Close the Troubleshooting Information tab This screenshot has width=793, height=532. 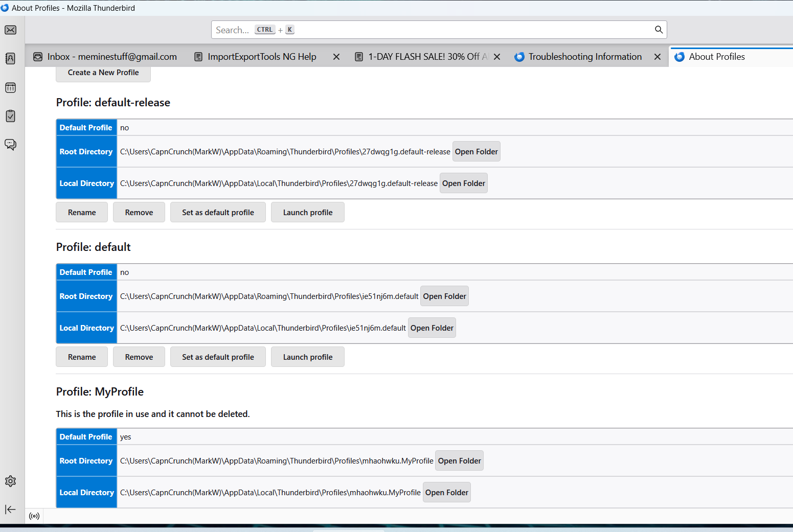(x=658, y=57)
